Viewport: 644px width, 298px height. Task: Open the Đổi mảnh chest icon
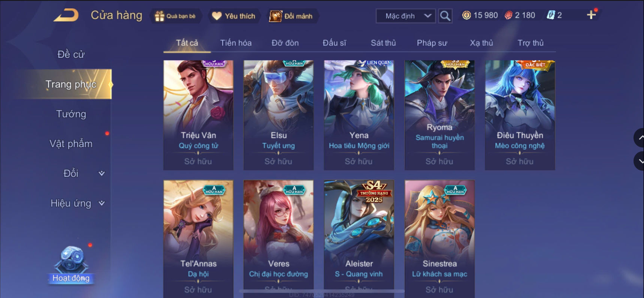coord(275,16)
